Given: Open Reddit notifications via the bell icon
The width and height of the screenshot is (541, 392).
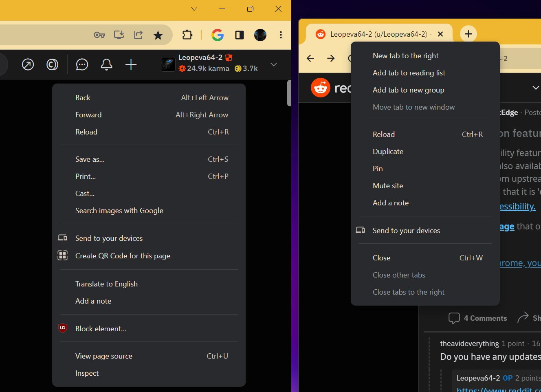Looking at the screenshot, I should [x=106, y=64].
